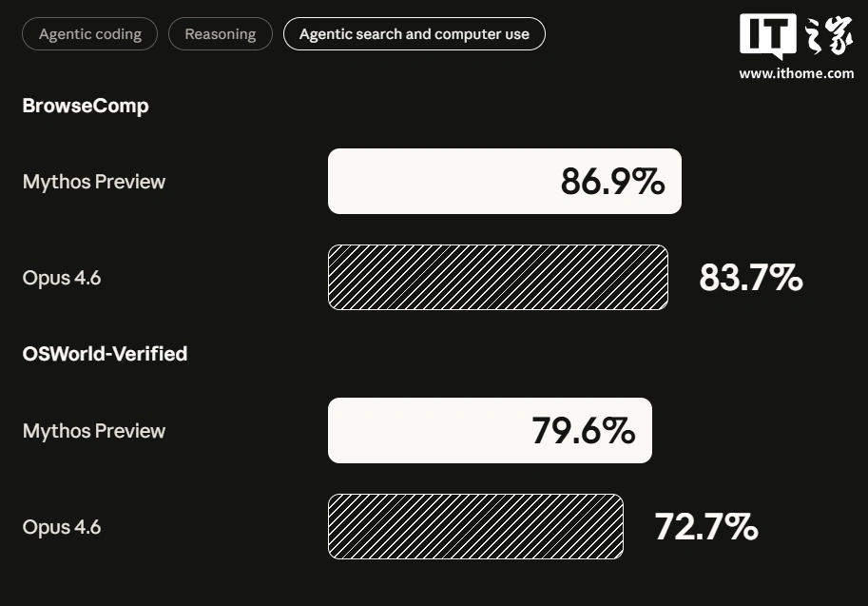This screenshot has width=868, height=606.
Task: Click Mythos Preview label under BrowseComp
Action: point(94,182)
